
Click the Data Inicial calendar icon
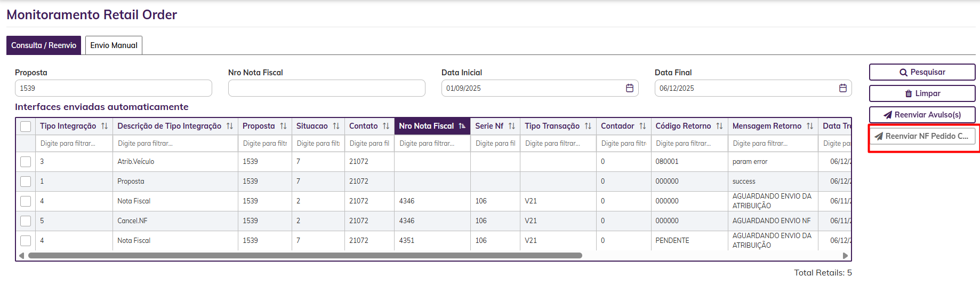coord(629,88)
